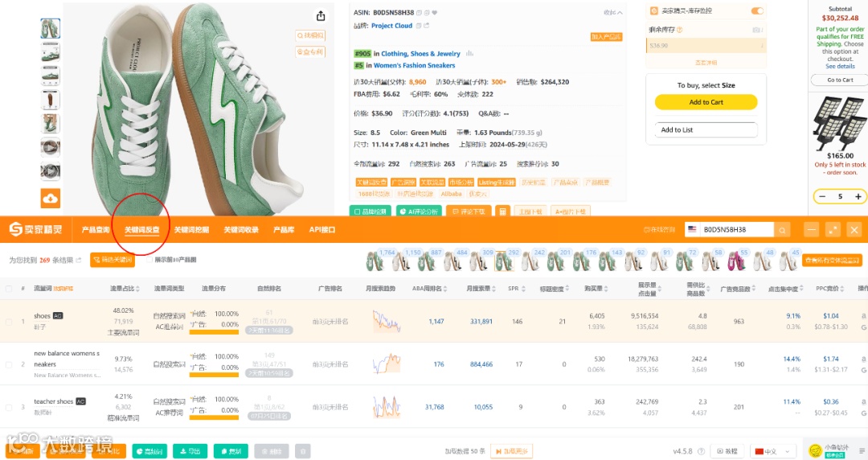Screen dimensions: 868x460
Task: Open the bar chart icon beside Clothing rank
Action: point(469,54)
